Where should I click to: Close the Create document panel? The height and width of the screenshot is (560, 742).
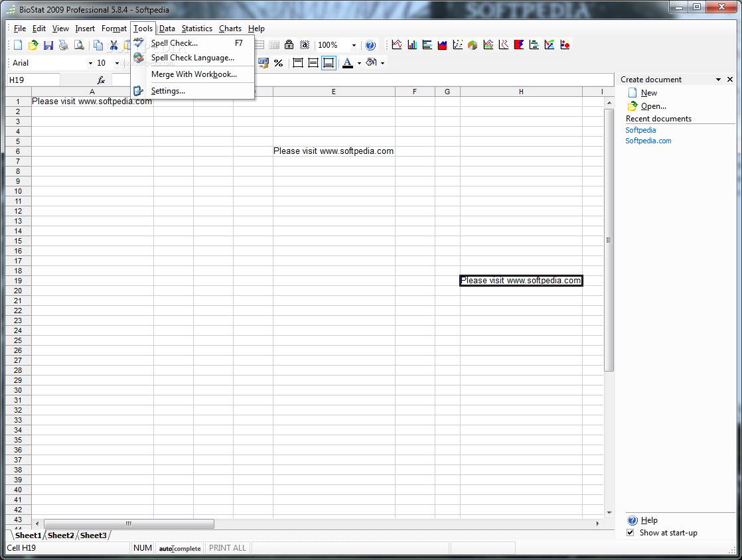[730, 80]
